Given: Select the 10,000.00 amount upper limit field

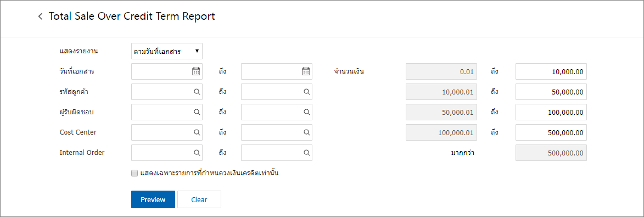Looking at the screenshot, I should pyautogui.click(x=551, y=71).
